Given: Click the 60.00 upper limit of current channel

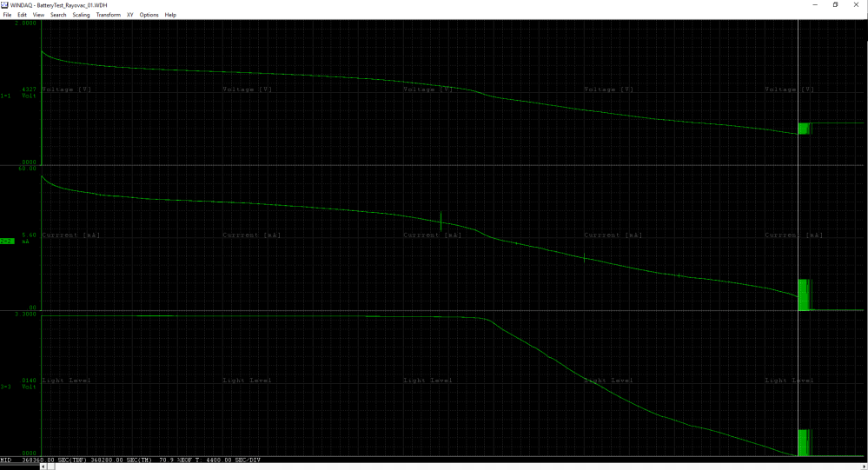Looking at the screenshot, I should click(x=27, y=169).
